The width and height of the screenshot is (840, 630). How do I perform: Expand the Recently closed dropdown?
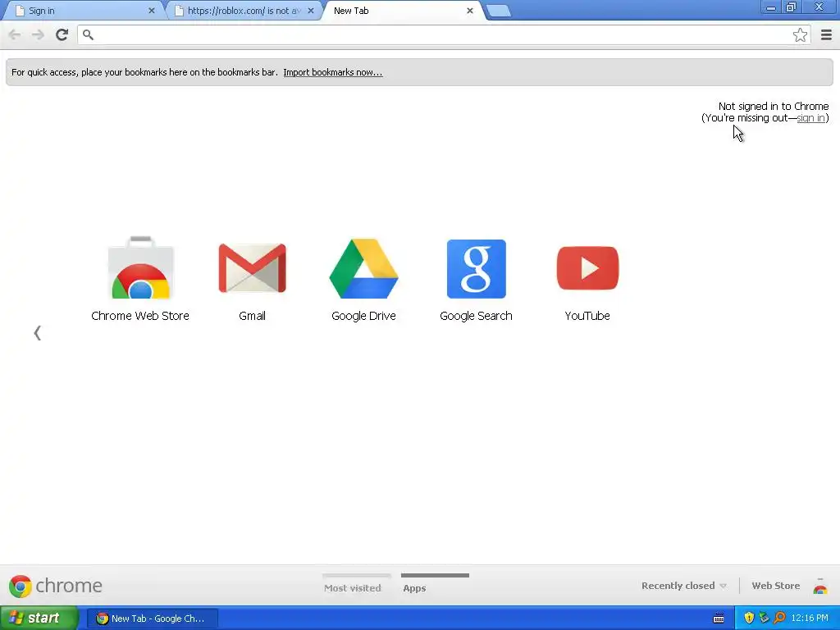coord(684,586)
